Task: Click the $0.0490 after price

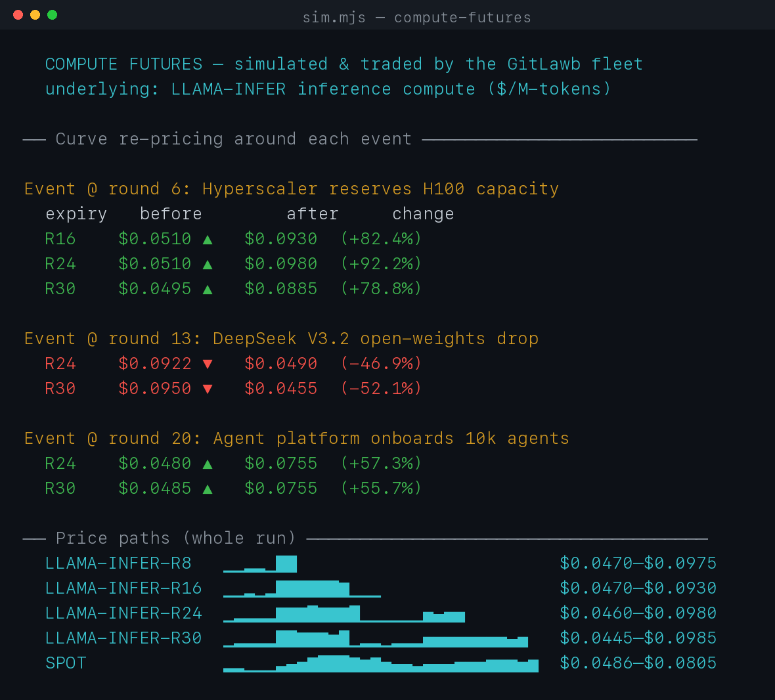Action: 280,364
